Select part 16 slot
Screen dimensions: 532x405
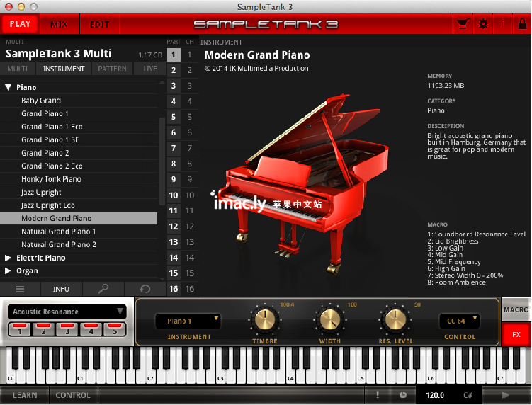point(174,289)
